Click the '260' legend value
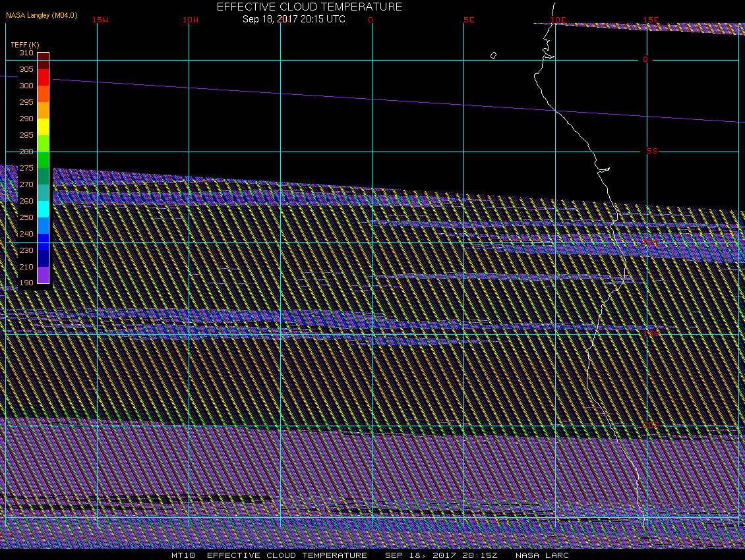Image resolution: width=745 pixels, height=560 pixels. click(x=26, y=201)
